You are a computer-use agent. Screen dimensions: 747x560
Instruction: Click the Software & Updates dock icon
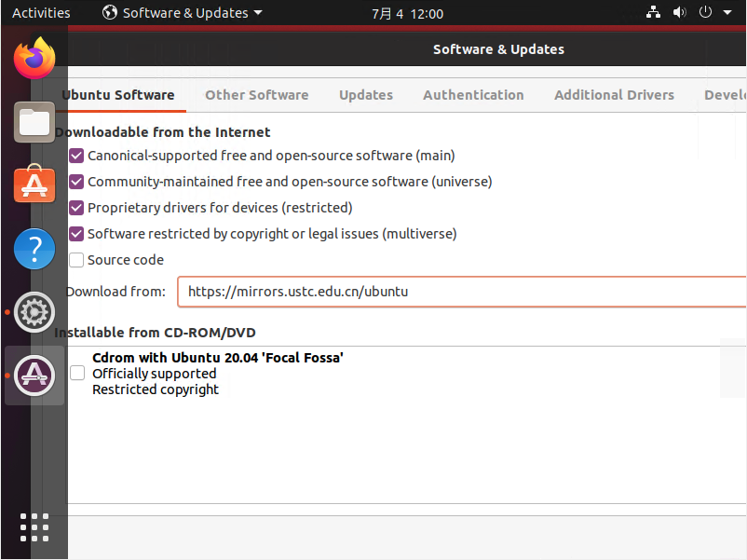[34, 375]
